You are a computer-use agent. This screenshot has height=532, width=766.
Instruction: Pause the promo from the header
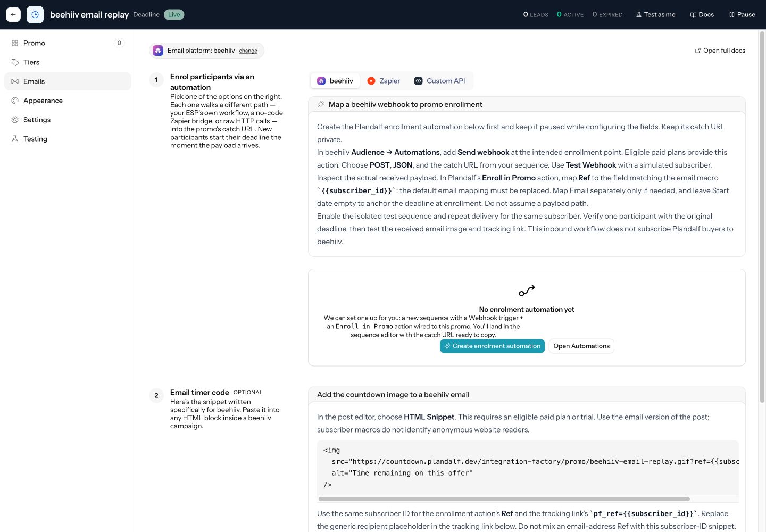(x=742, y=14)
